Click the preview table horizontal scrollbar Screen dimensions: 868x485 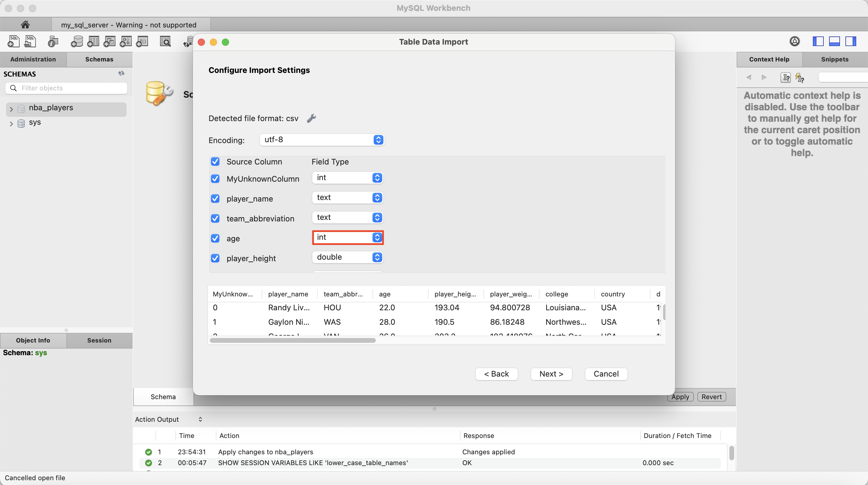tap(292, 340)
